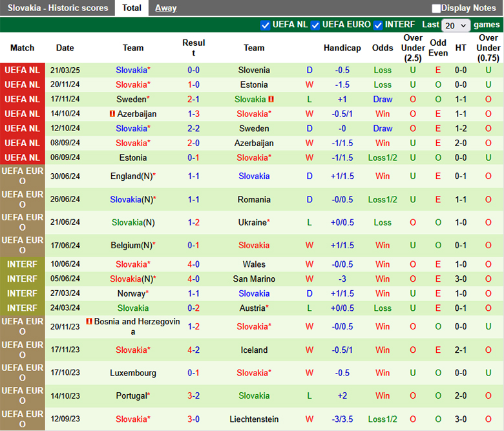Click Loss1/2 odds in Romania row
Viewport: 504px width, 431px height.
(x=383, y=200)
